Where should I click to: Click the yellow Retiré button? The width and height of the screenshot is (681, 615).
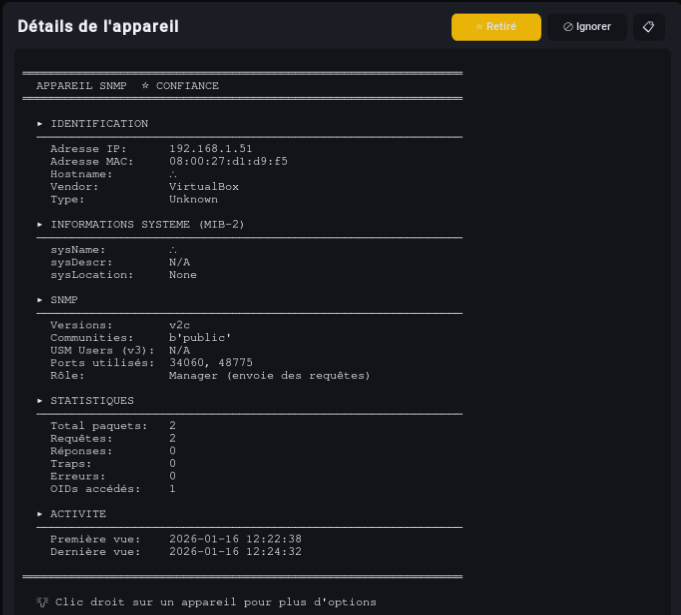coord(496,27)
